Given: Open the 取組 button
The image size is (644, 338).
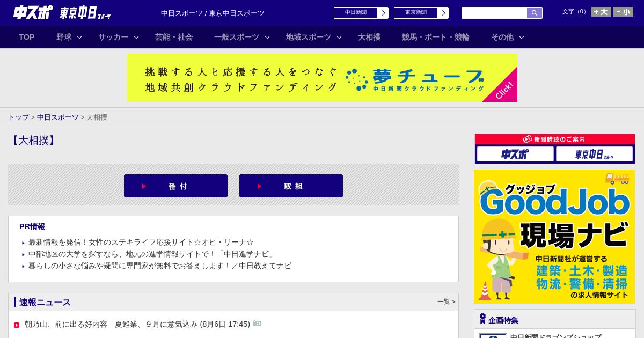Looking at the screenshot, I should (291, 186).
